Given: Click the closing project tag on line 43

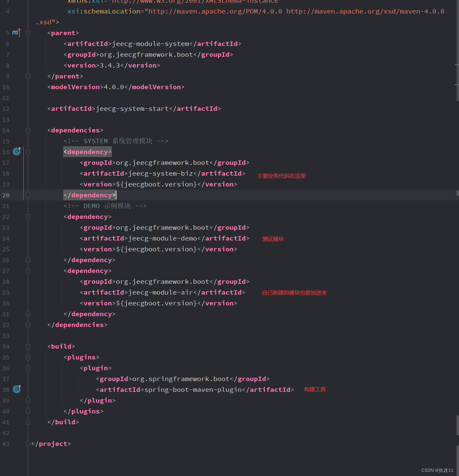Looking at the screenshot, I should pos(51,444).
